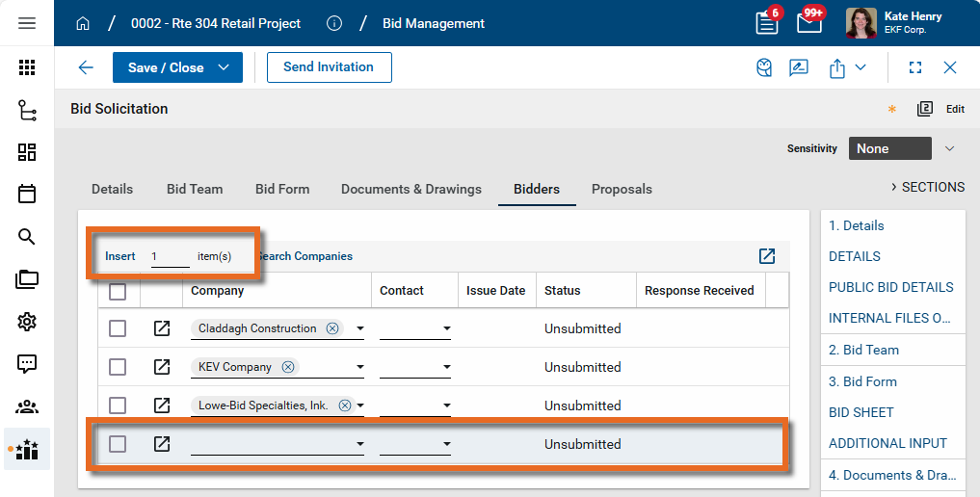Switch to the Bid Form tab
Viewport: 980px width, 497px height.
pyautogui.click(x=282, y=189)
